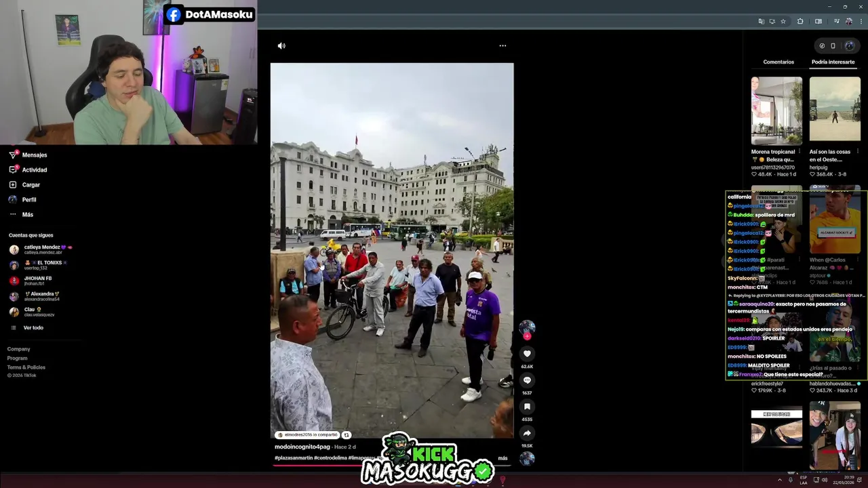The width and height of the screenshot is (868, 488).
Task: Expand the Más sidebar menu
Action: point(20,215)
